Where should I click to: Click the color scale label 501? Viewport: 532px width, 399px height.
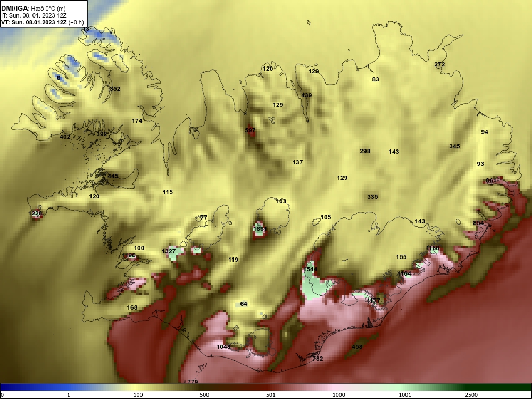[270, 395]
